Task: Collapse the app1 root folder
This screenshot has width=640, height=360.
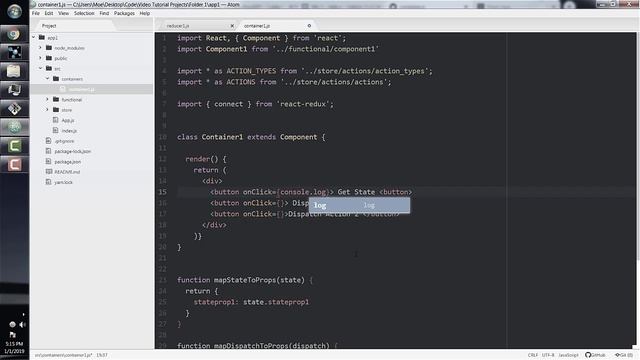Action: click(34, 38)
